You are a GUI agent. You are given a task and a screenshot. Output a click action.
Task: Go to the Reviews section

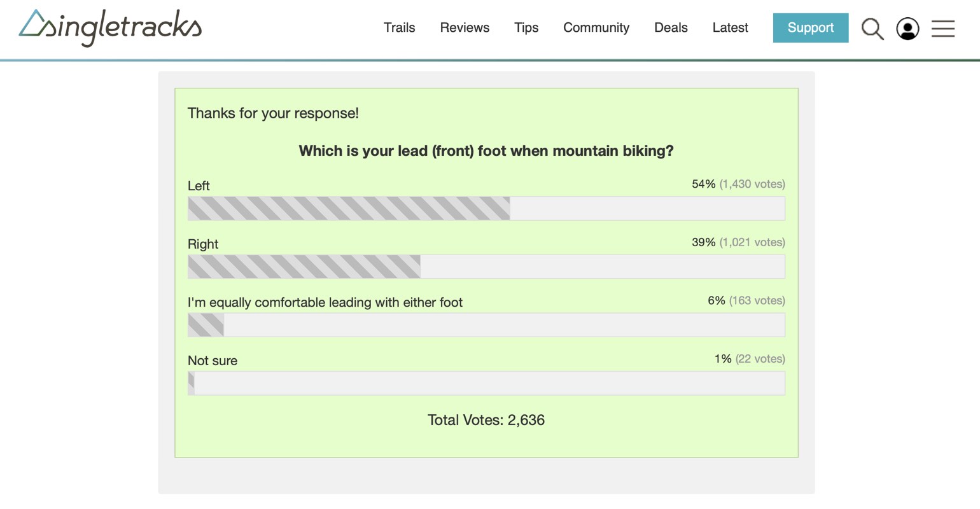pos(465,28)
